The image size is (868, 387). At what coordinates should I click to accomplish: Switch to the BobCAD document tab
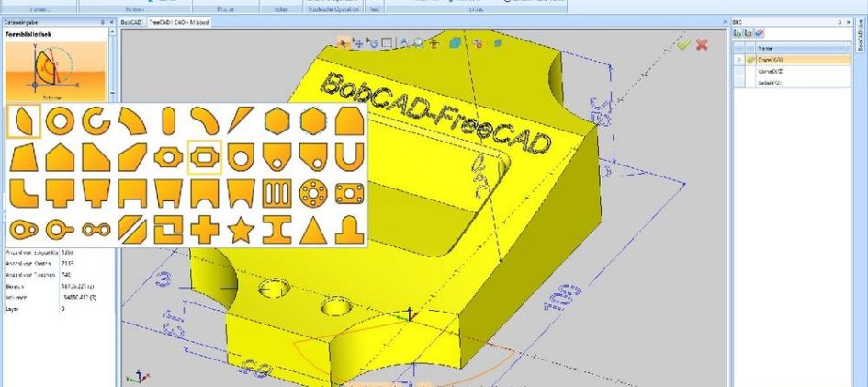[x=131, y=22]
